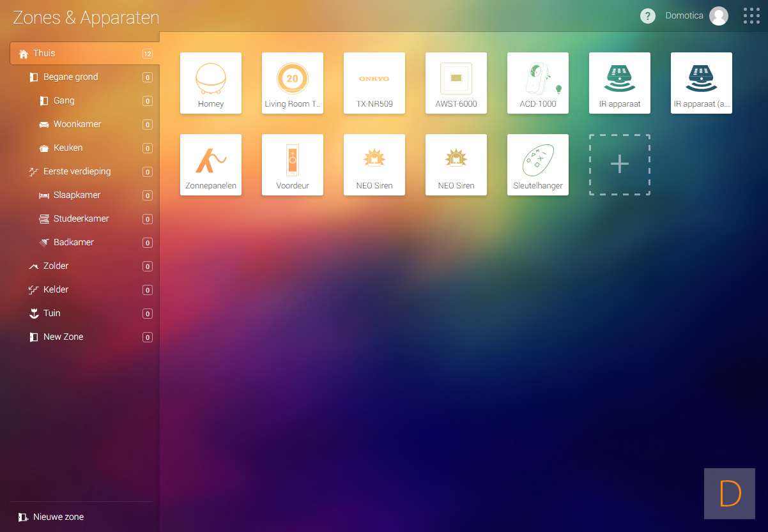
Task: Select the New Zone entry
Action: [84, 337]
